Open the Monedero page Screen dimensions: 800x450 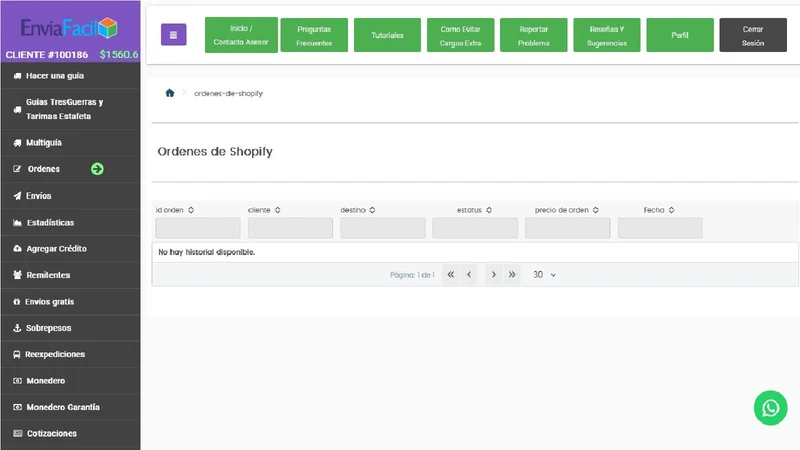(71, 381)
